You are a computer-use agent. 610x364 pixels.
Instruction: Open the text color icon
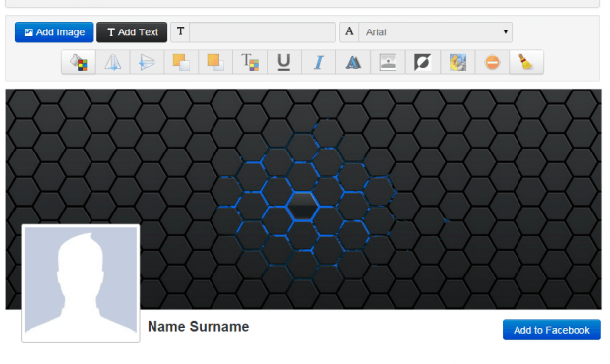click(250, 62)
